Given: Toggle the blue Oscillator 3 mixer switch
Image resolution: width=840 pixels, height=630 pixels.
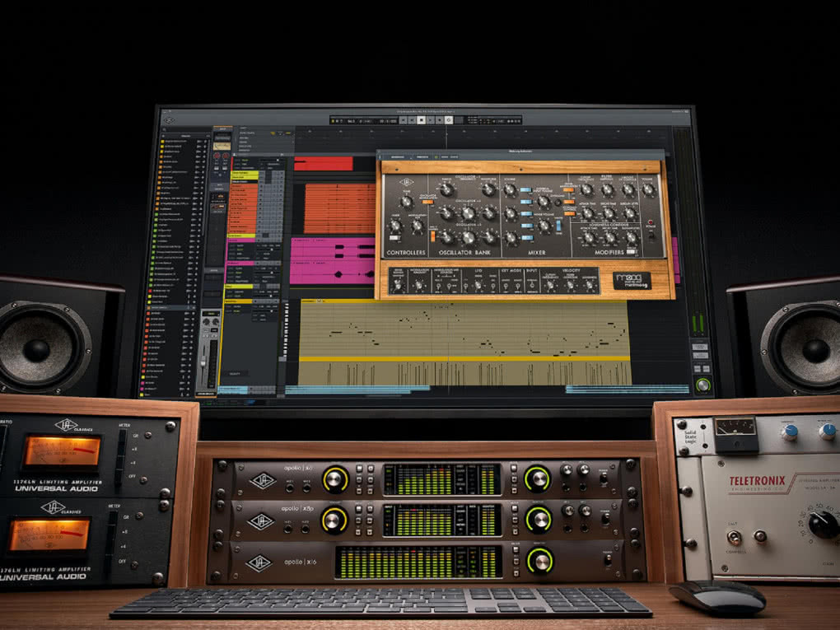Looking at the screenshot, I should [528, 238].
